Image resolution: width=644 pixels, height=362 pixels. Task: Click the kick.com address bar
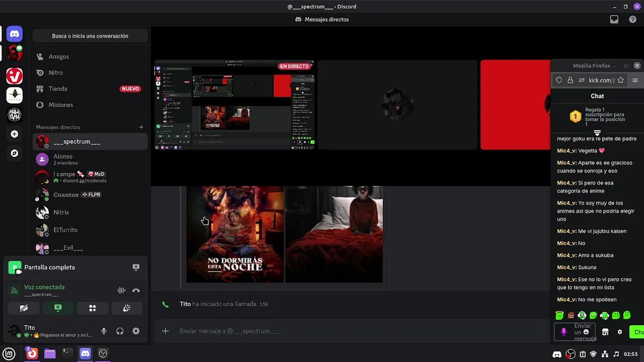(602, 80)
